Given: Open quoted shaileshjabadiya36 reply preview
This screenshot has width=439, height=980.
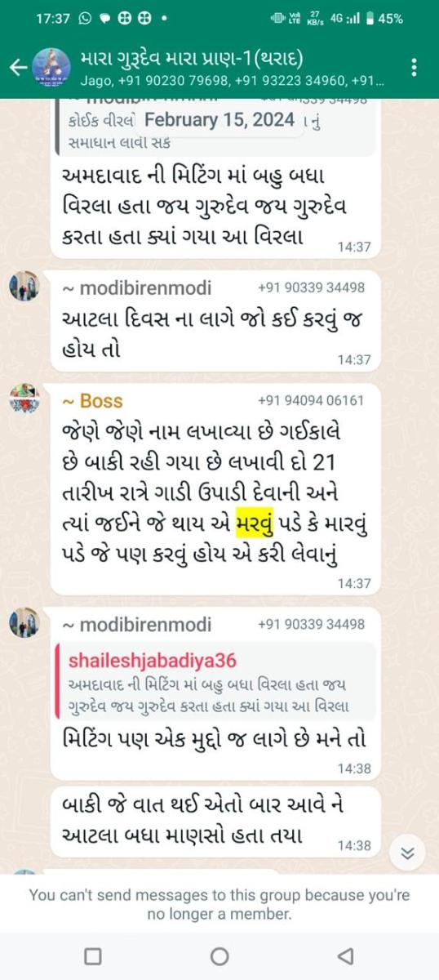Looking at the screenshot, I should pos(218,681).
